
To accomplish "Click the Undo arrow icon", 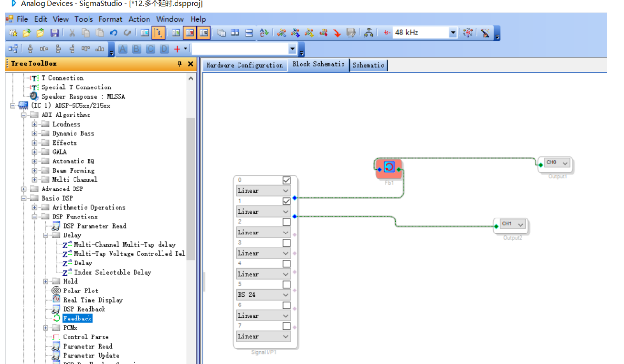I will click(114, 33).
